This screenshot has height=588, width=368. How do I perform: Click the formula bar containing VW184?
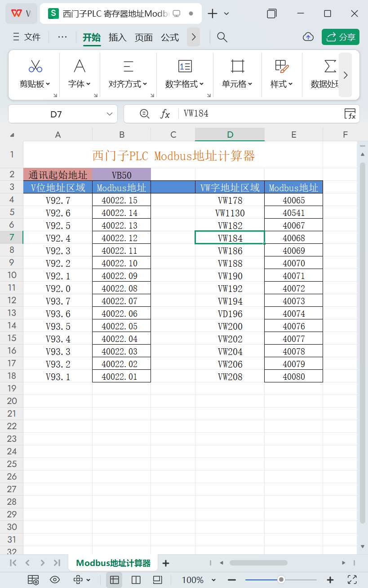click(261, 114)
